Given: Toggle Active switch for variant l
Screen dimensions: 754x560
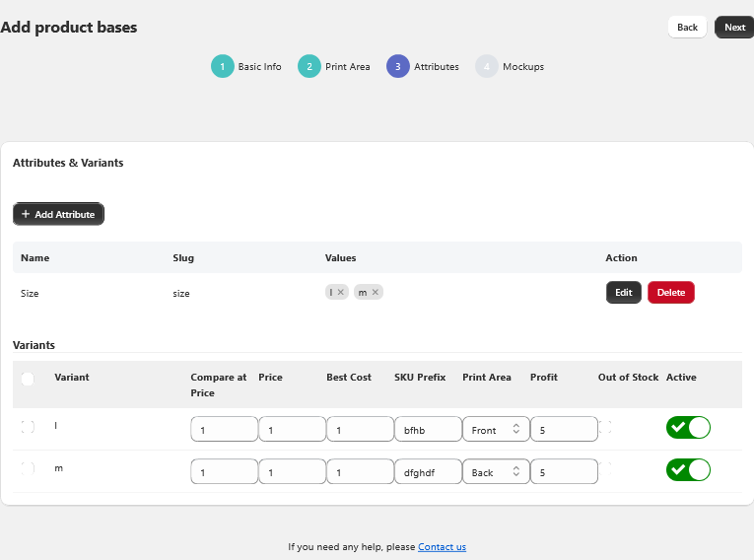Looking at the screenshot, I should coord(688,427).
